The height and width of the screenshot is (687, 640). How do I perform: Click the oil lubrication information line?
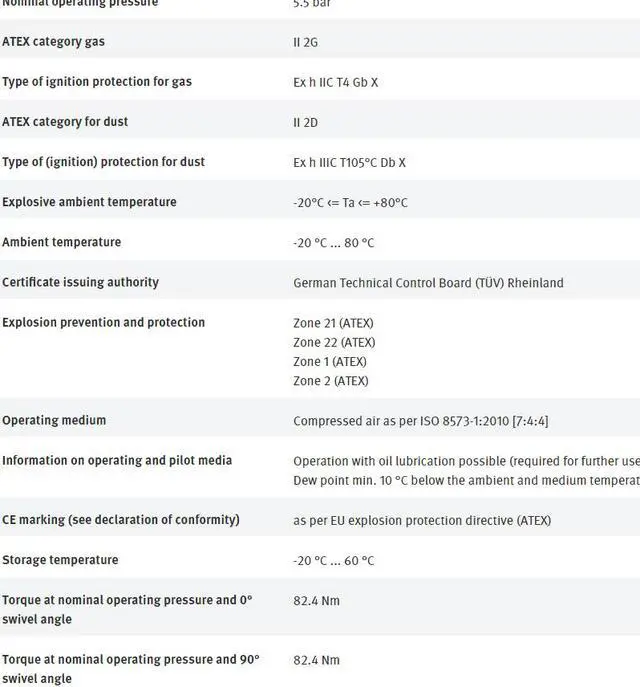[x=467, y=461]
